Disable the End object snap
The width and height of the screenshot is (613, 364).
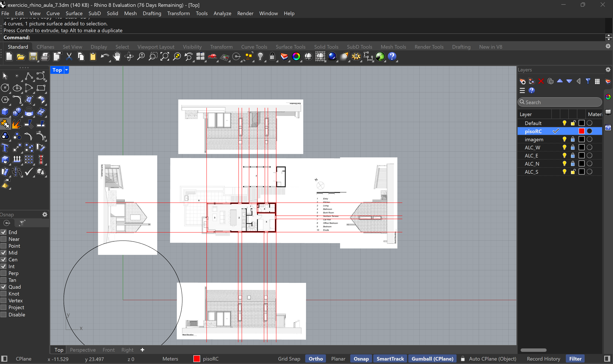coord(3,232)
